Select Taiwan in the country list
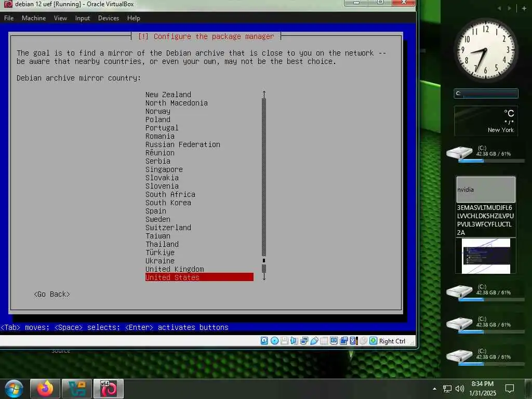Screen dimensions: 532x399 coord(158,236)
